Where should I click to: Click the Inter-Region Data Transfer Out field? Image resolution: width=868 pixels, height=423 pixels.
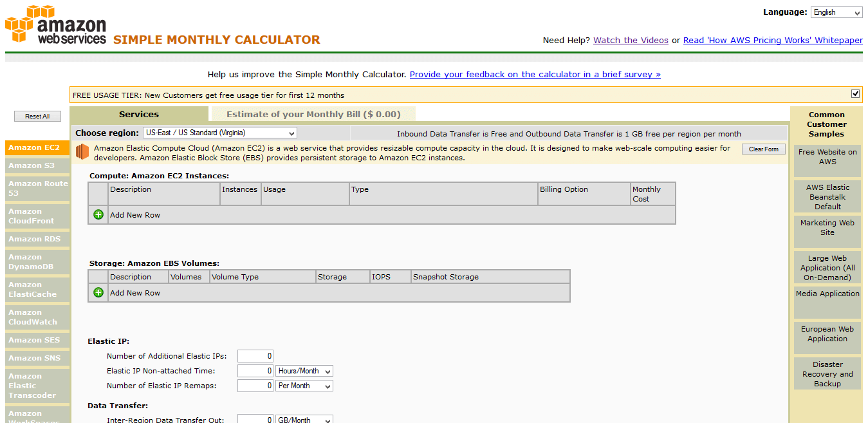click(255, 419)
